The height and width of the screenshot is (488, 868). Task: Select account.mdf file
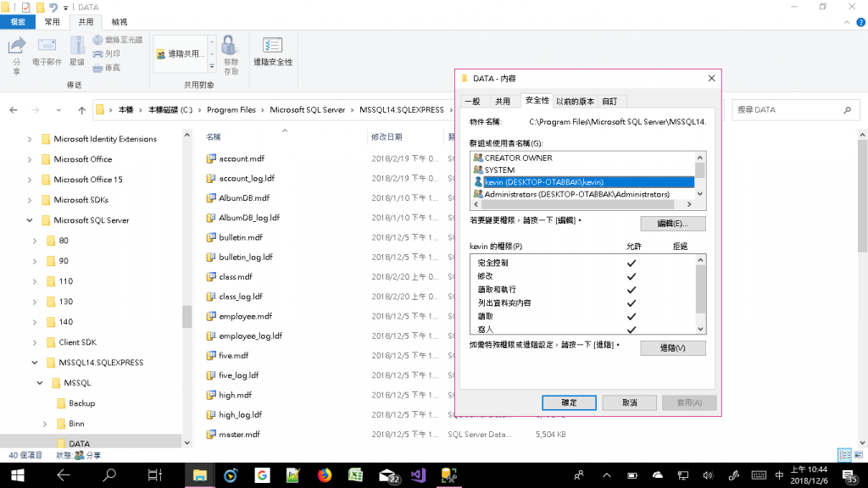tap(242, 158)
